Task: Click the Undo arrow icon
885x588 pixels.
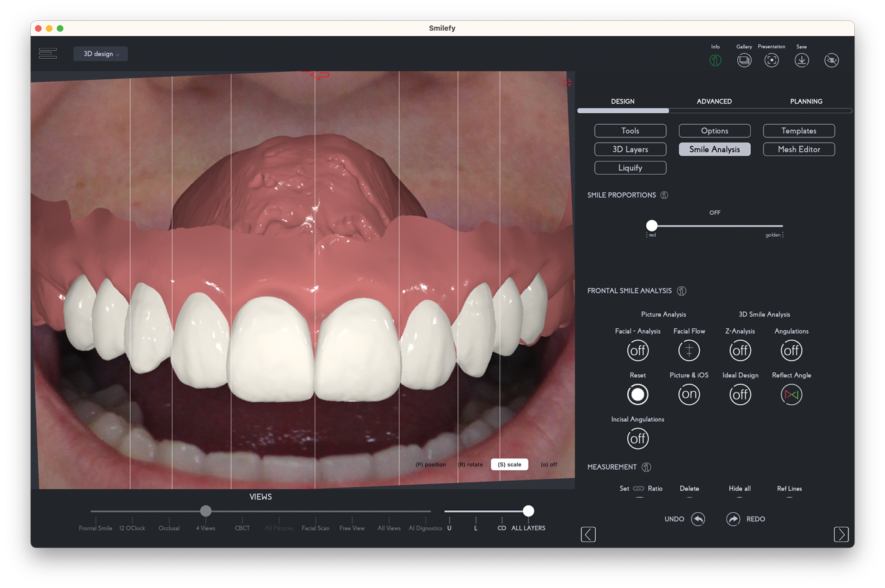Action: tap(698, 519)
